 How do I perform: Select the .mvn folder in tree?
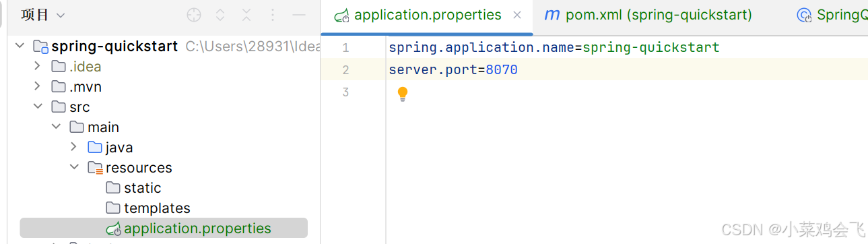point(86,87)
